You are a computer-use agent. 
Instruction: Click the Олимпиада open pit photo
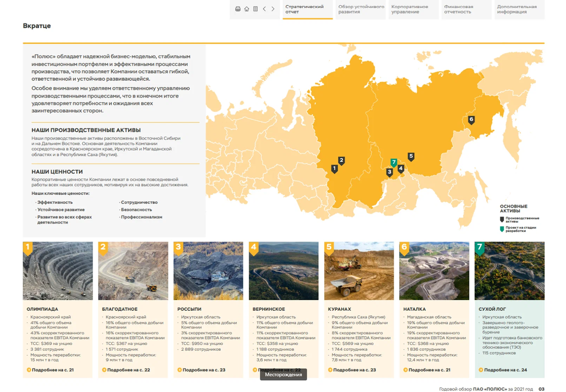[58, 271]
